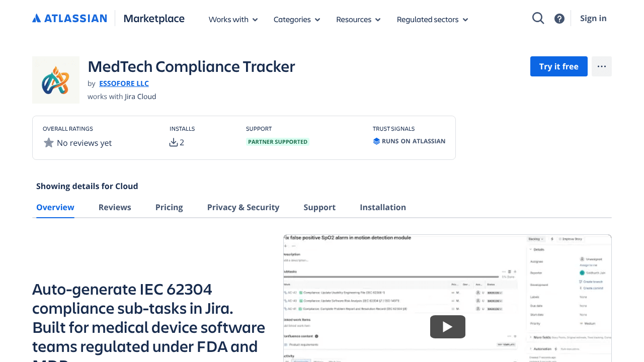Open the Atlassian logo home link

[69, 19]
